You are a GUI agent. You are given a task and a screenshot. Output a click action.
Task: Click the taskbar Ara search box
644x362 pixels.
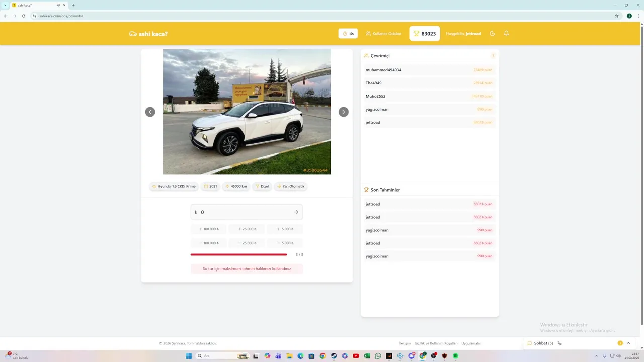point(222,356)
